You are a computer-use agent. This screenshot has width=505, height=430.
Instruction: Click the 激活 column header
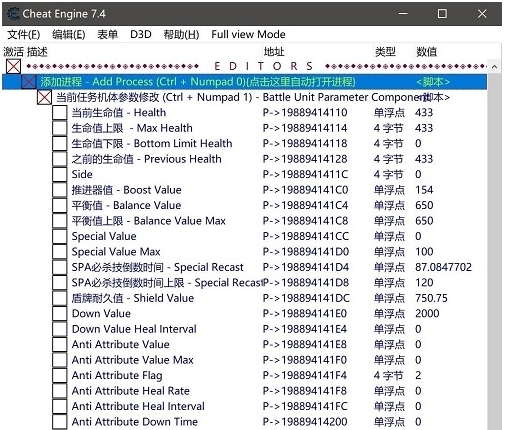pyautogui.click(x=14, y=52)
